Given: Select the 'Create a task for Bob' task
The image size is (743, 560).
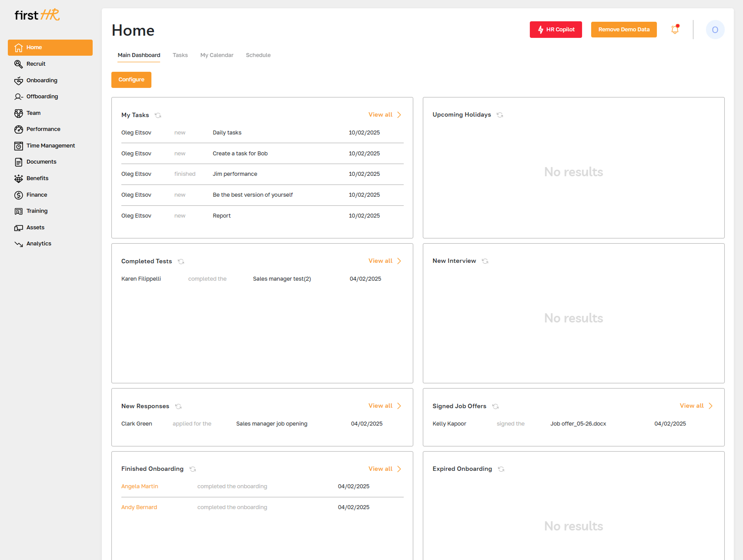Looking at the screenshot, I should [x=240, y=154].
